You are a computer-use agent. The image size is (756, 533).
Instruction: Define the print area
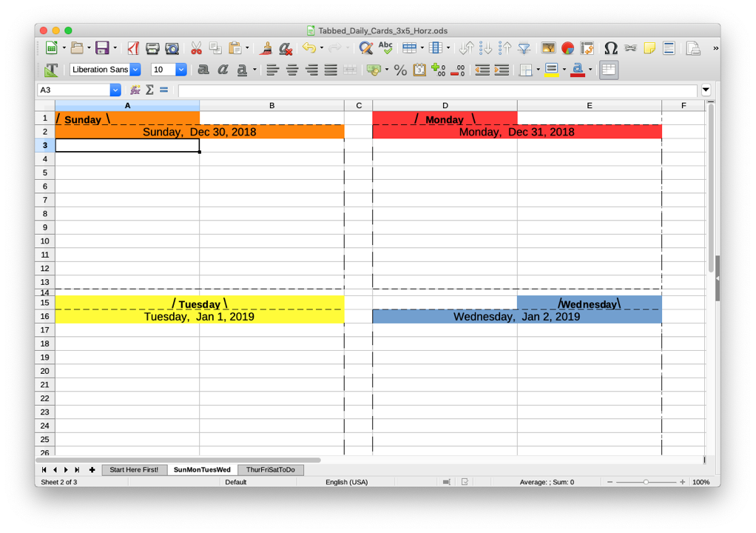(693, 48)
